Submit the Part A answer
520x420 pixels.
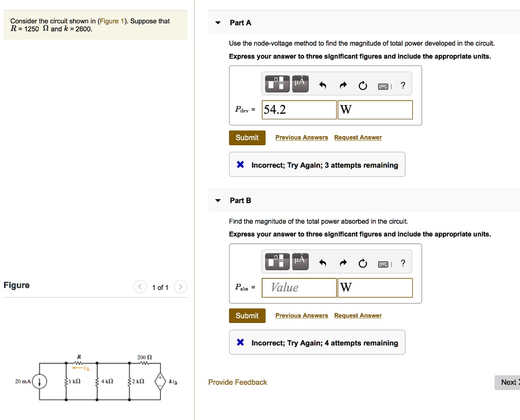click(247, 138)
